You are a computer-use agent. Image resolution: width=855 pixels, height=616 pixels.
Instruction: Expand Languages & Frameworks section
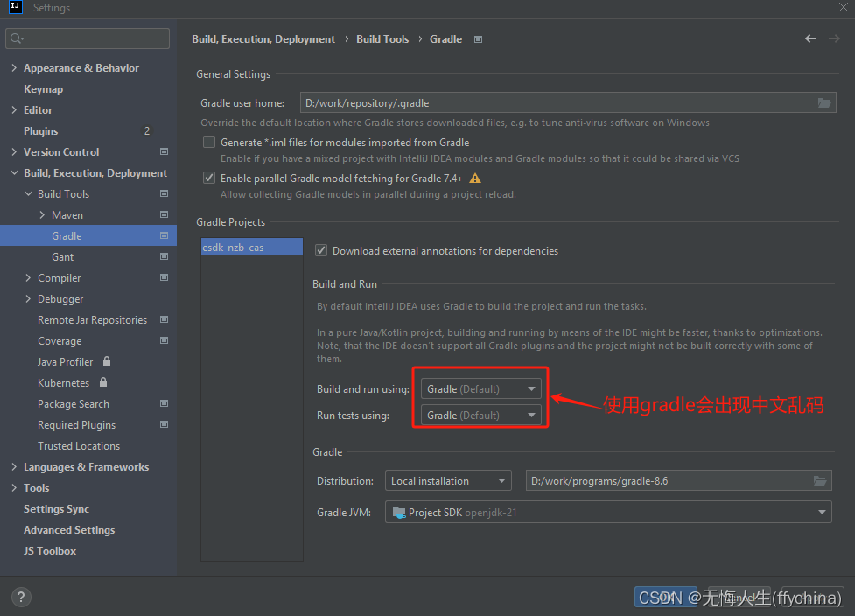click(x=14, y=466)
